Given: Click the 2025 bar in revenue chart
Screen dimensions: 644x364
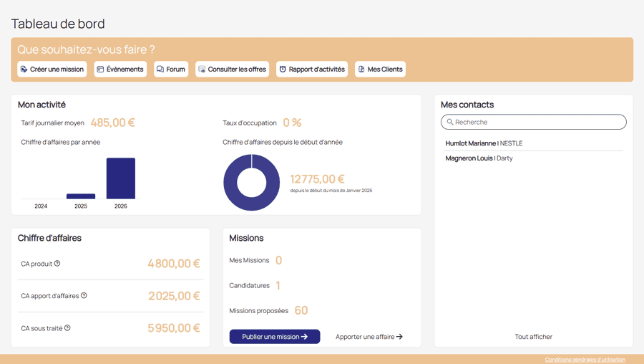Looking at the screenshot, I should (81, 196).
